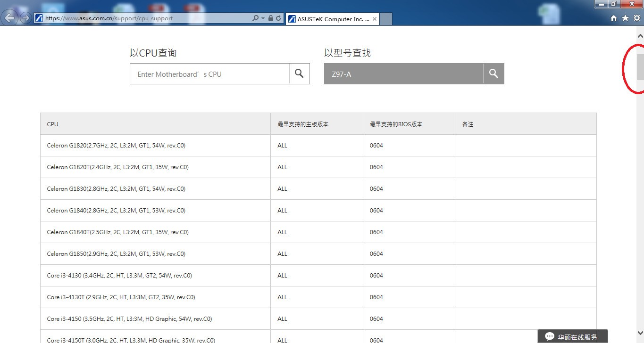This screenshot has width=644, height=343.
Task: Click 0604 in the Core i3-4130 row
Action: (x=376, y=276)
